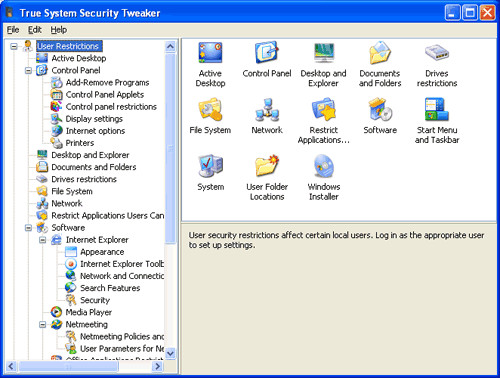500x378 pixels.
Task: Click the Search Features tree icon
Action: click(71, 288)
